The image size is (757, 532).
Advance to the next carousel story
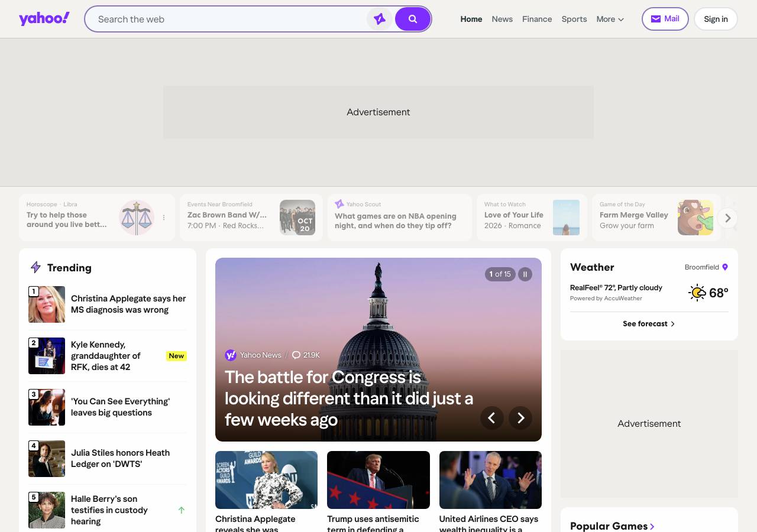(x=520, y=418)
